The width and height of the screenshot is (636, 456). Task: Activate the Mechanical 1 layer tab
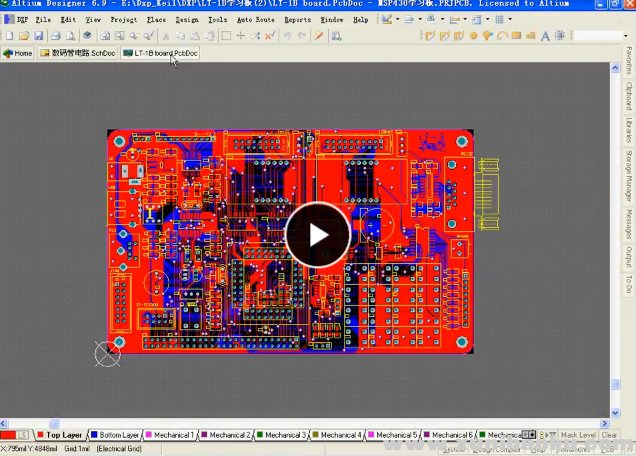coord(171,435)
